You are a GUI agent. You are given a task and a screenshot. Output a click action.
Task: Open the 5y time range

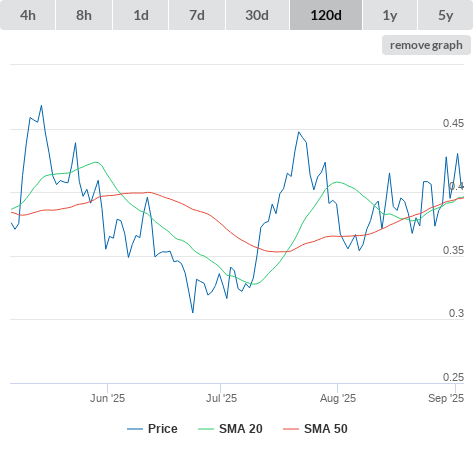click(x=445, y=15)
